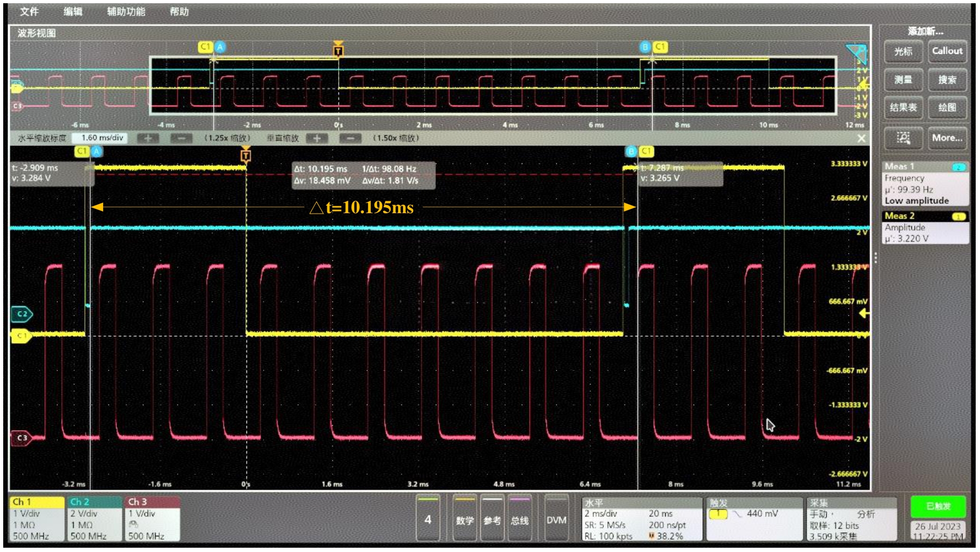Click horizontal zoom minus button
Image resolution: width=980 pixels, height=552 pixels.
pyautogui.click(x=181, y=139)
